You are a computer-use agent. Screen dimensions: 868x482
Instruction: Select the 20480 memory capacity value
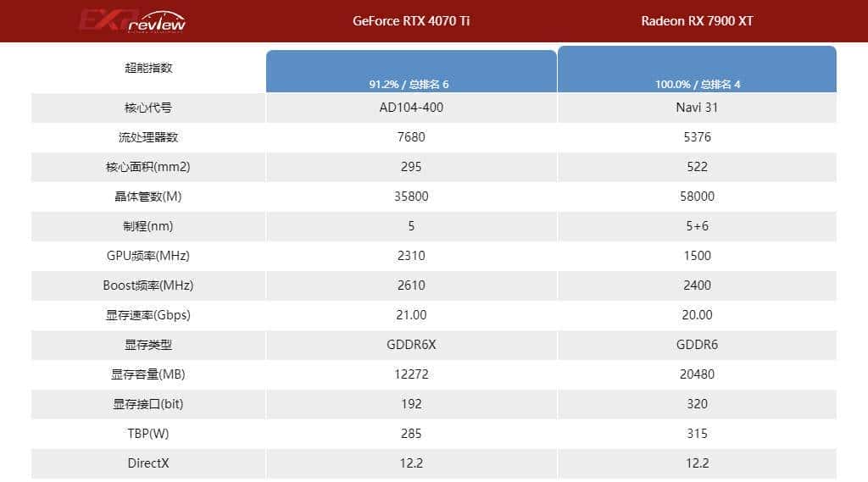tap(697, 374)
